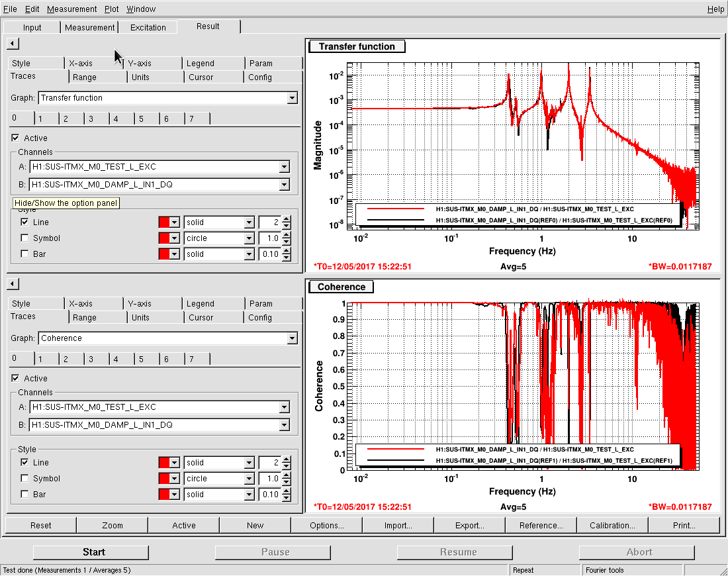
Task: Switch to the Excitation tab
Action: coord(148,27)
